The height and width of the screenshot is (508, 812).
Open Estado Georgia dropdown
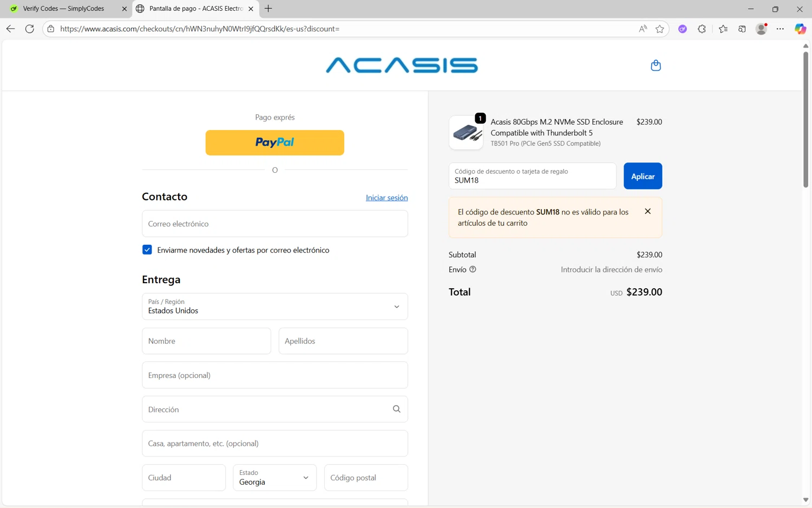tap(275, 478)
